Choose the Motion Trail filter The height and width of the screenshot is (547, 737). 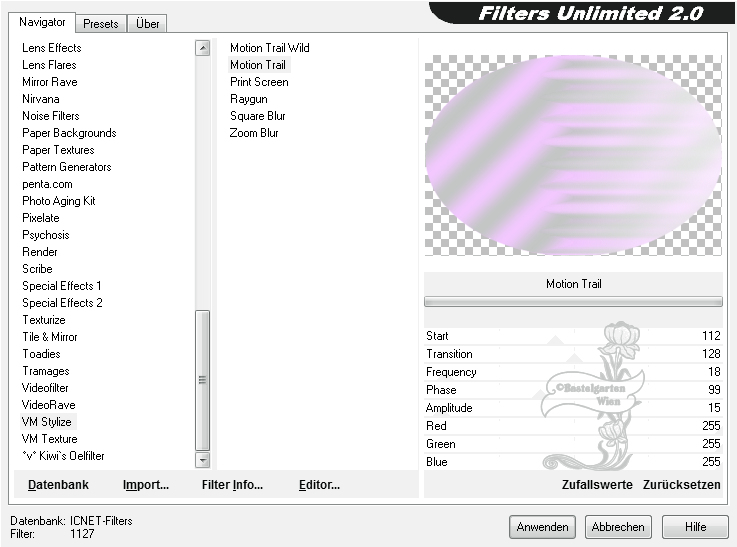click(x=258, y=65)
